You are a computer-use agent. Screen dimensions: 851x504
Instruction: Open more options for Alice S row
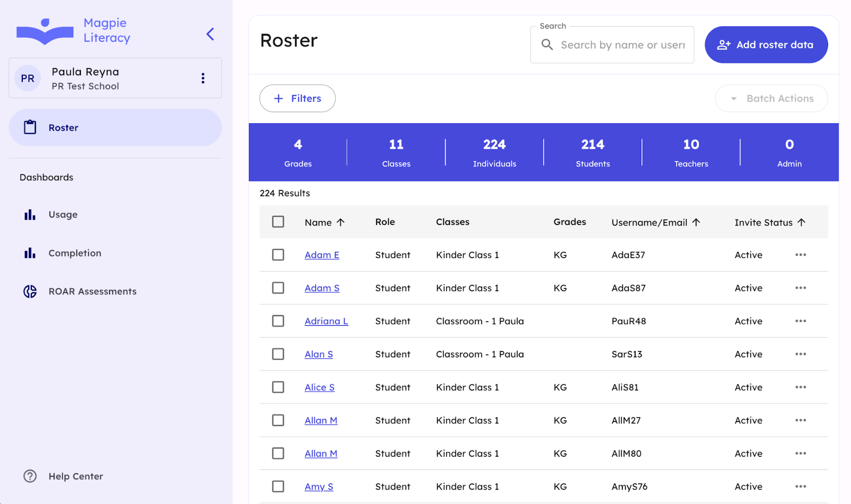coord(800,388)
